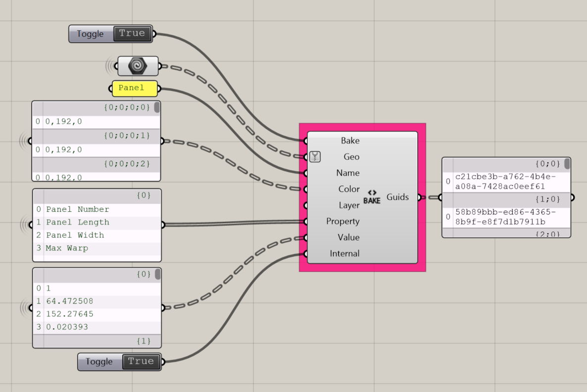Click the Bake input grip
The width and height of the screenshot is (587, 392).
(306, 141)
